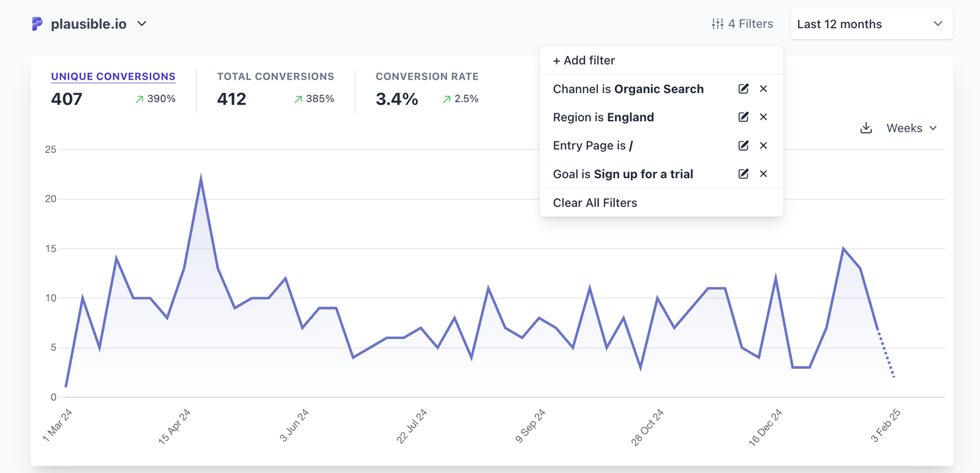Download chart data with export icon

point(866,128)
